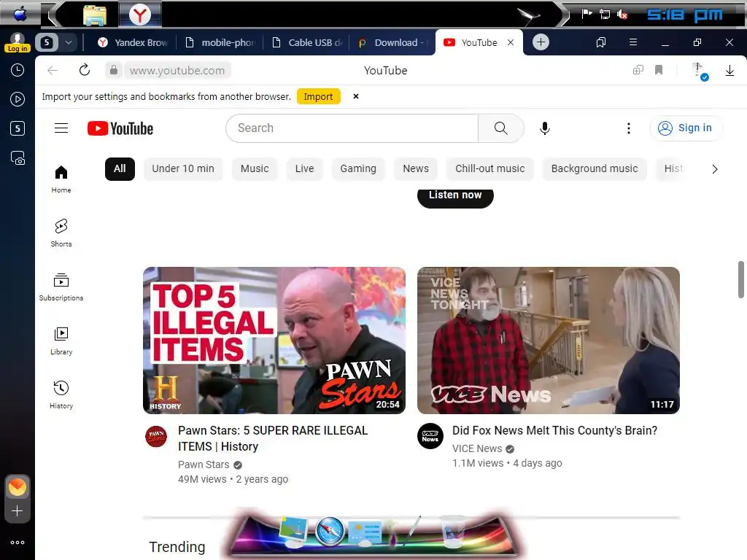Dismiss the import settings notification bar
This screenshot has width=747, height=560.
(355, 97)
